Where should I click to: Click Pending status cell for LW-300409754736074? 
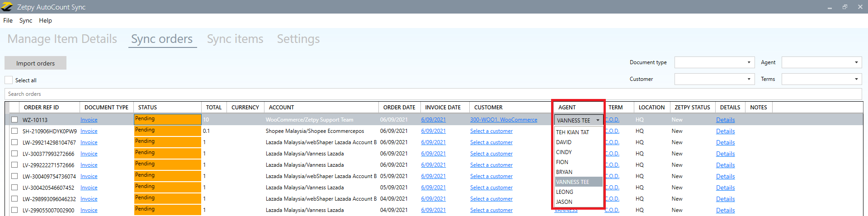click(x=167, y=176)
